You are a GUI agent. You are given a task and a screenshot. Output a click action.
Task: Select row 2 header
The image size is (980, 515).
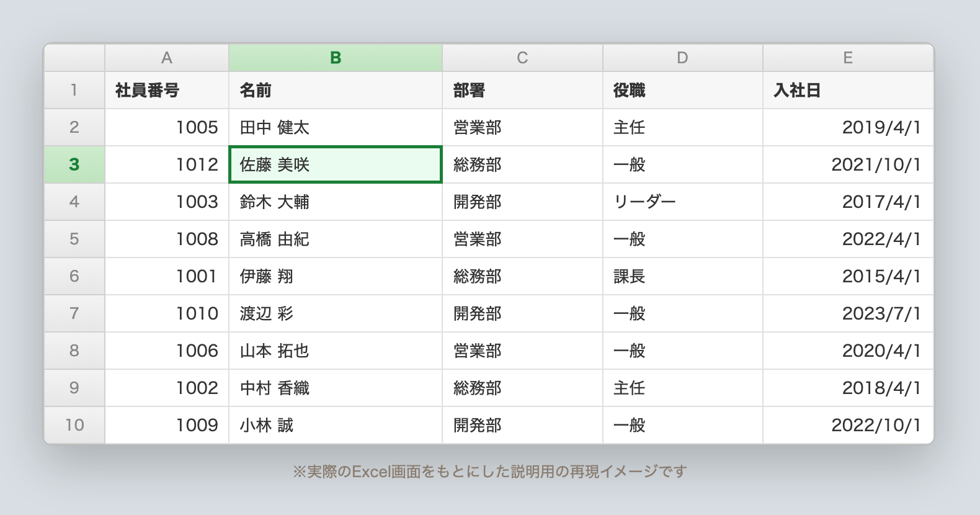click(74, 127)
